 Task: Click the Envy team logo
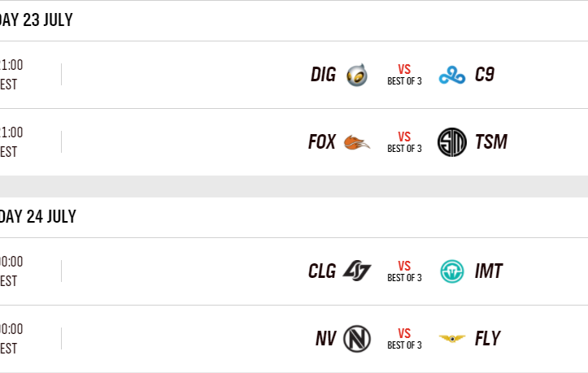tap(356, 339)
